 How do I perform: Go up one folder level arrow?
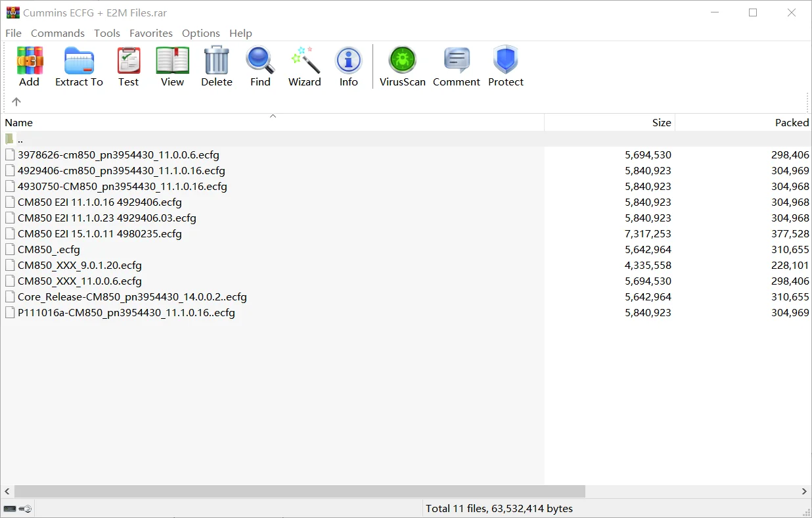[16, 101]
